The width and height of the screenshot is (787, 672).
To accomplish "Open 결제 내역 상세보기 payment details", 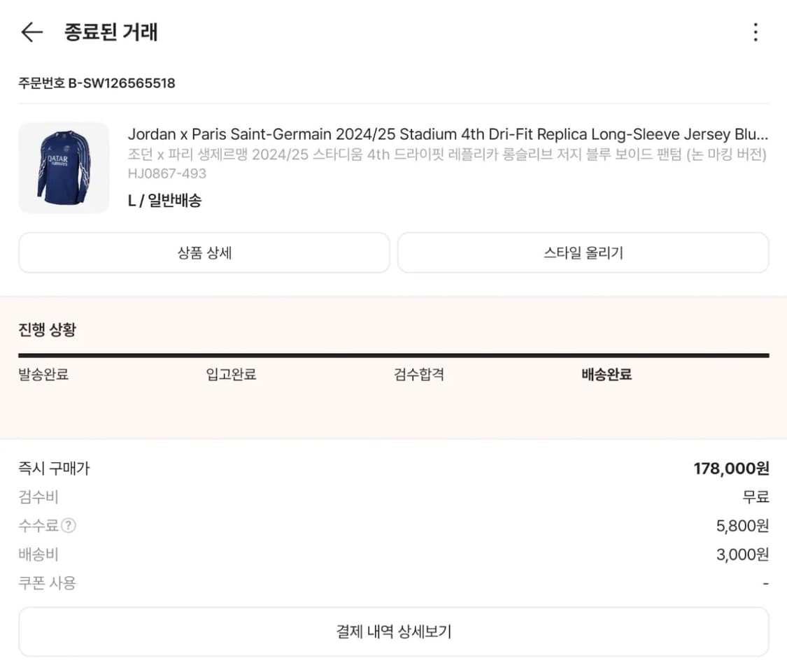I will [x=393, y=631].
